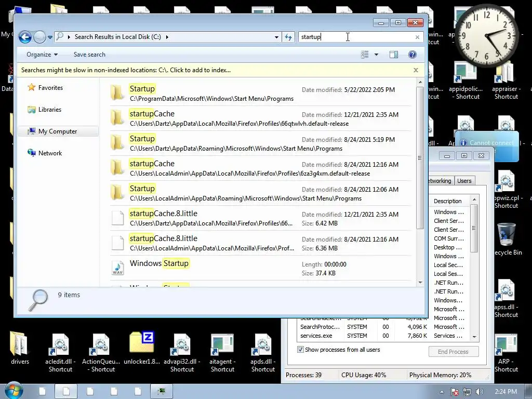Select Network in navigation pane
The image size is (532, 399).
[x=50, y=153]
